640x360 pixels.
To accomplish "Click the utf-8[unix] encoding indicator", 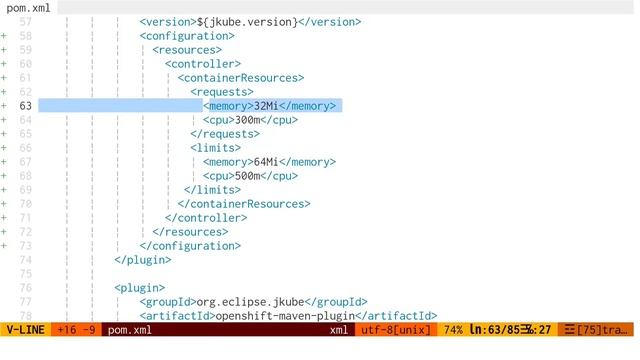I will click(396, 329).
